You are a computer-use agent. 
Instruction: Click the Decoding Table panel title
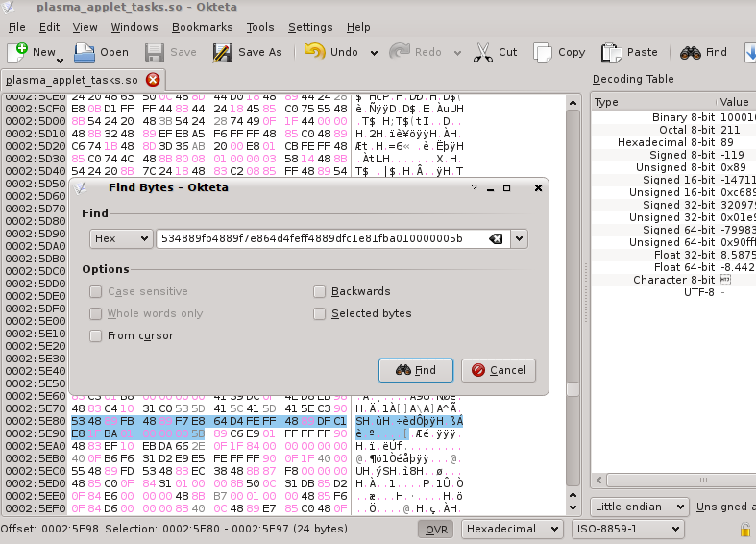point(633,79)
